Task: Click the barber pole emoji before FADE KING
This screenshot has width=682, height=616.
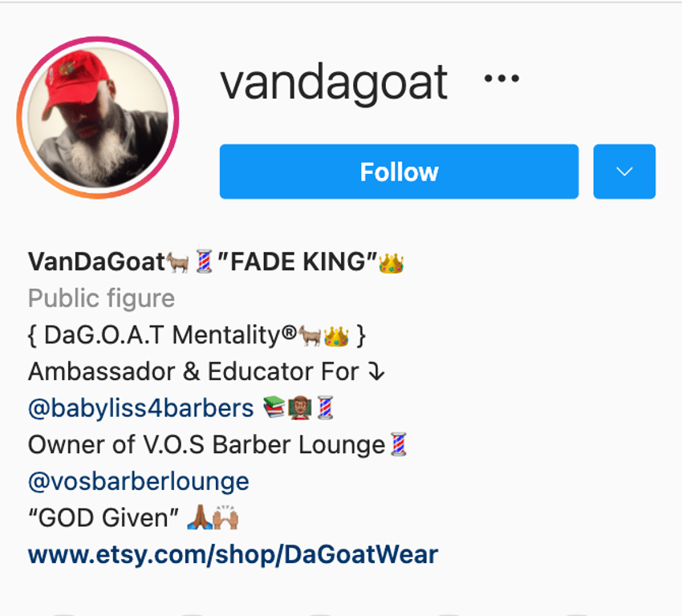Action: (204, 261)
